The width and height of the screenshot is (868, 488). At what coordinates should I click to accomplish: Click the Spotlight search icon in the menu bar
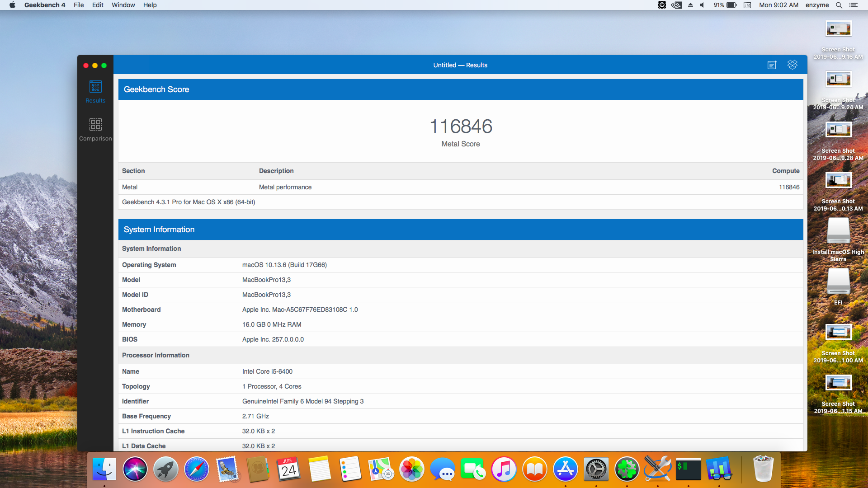(x=839, y=5)
